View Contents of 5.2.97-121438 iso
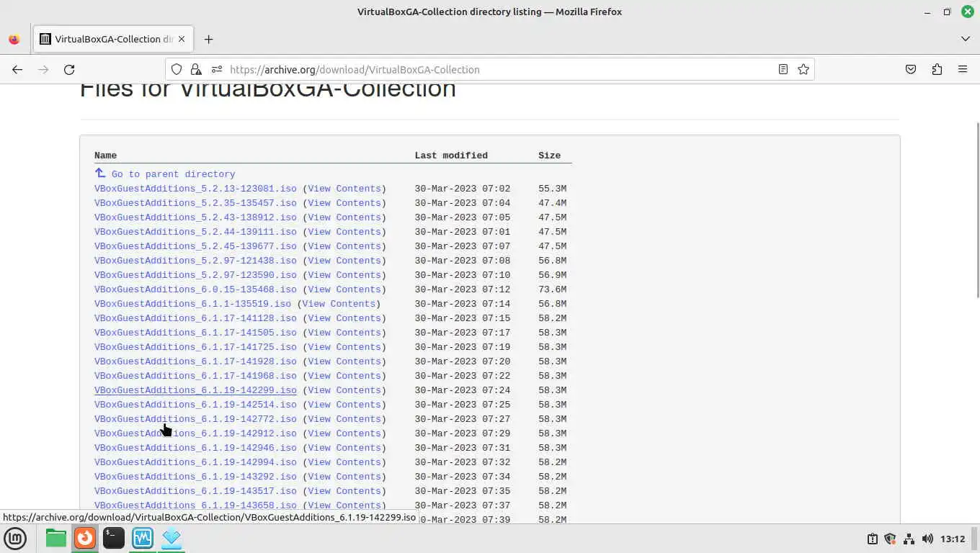The width and height of the screenshot is (980, 553). pos(344,261)
